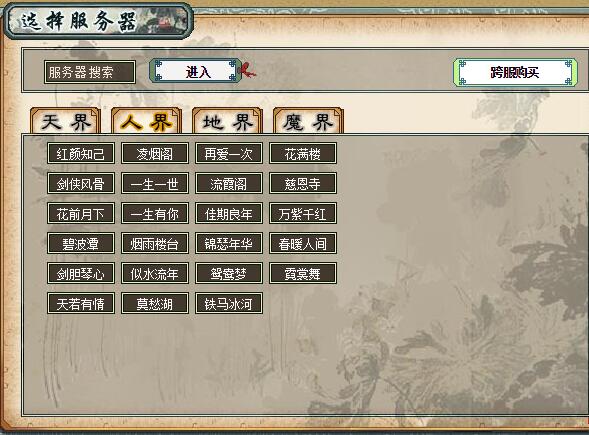The image size is (589, 435).
Task: Select the 剑侠风骨 server
Action: 81,184
